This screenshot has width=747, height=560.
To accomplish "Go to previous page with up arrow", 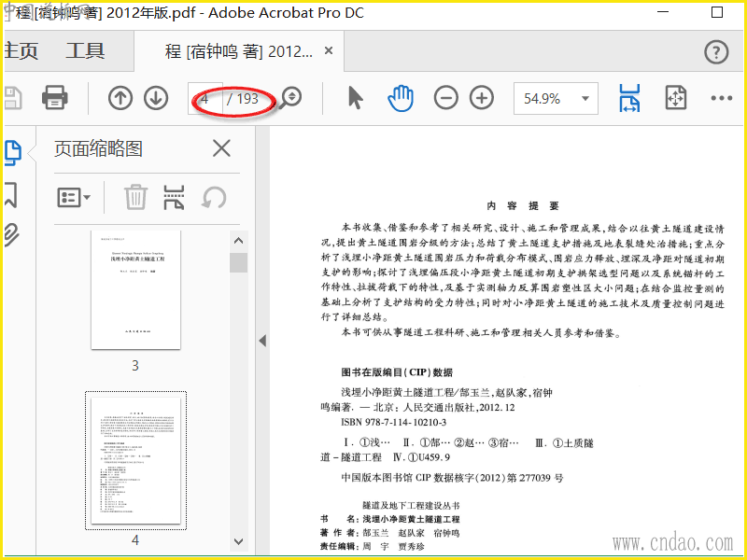I will [x=120, y=98].
